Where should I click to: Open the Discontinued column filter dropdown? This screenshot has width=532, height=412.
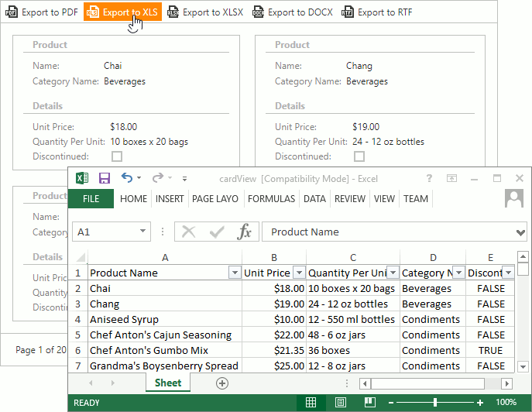508,273
